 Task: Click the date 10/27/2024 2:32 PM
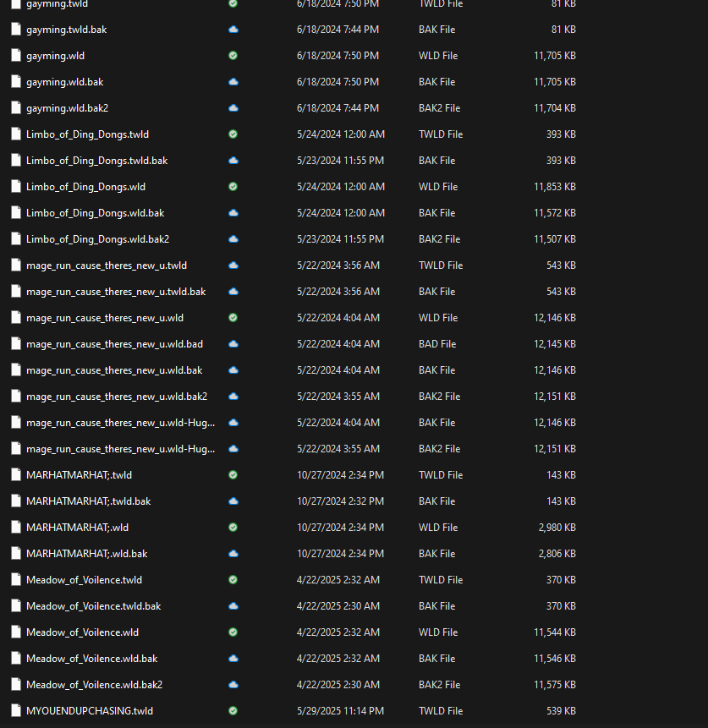pos(340,501)
